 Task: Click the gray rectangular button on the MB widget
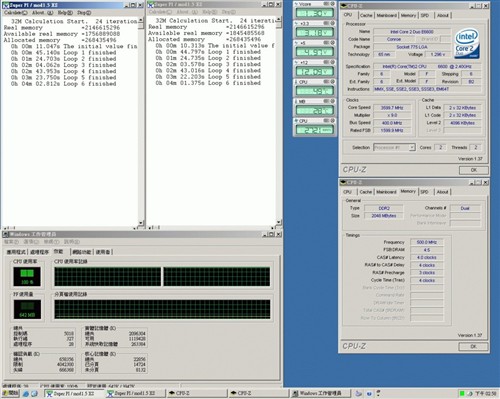pos(326,101)
